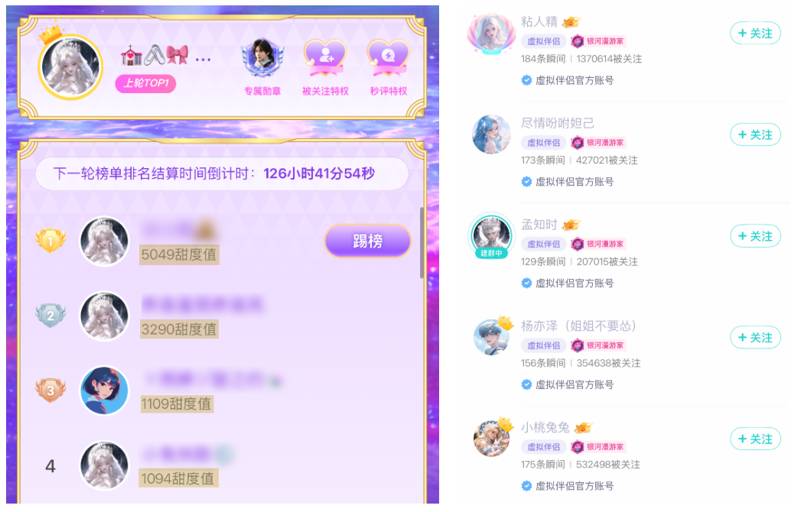Image resolution: width=800 pixels, height=512 pixels.
Task: Click the 专属勋章 badge icon
Action: click(262, 58)
